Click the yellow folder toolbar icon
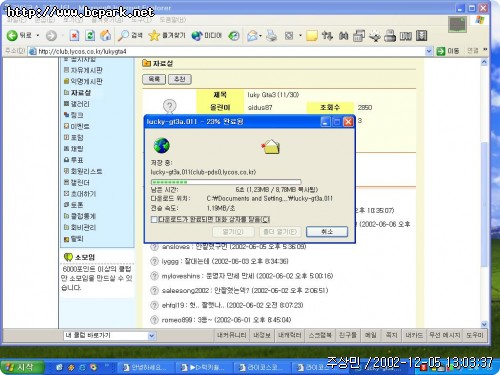Image resolution: width=500 pixels, height=375 pixels. tap(312, 36)
